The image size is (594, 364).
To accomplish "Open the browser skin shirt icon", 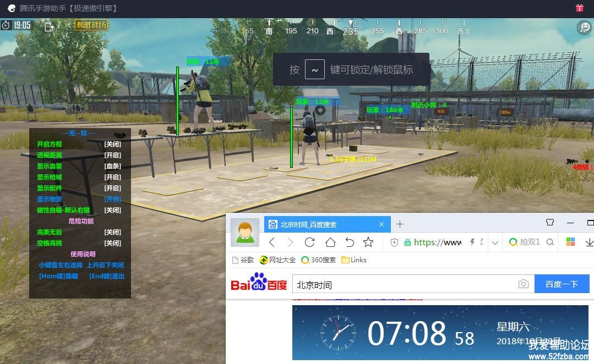I will (550, 223).
